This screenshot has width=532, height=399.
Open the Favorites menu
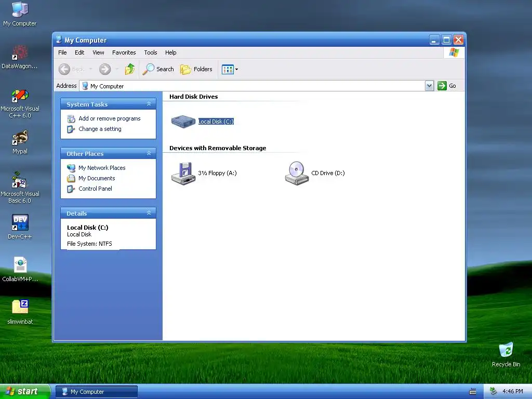pos(124,52)
